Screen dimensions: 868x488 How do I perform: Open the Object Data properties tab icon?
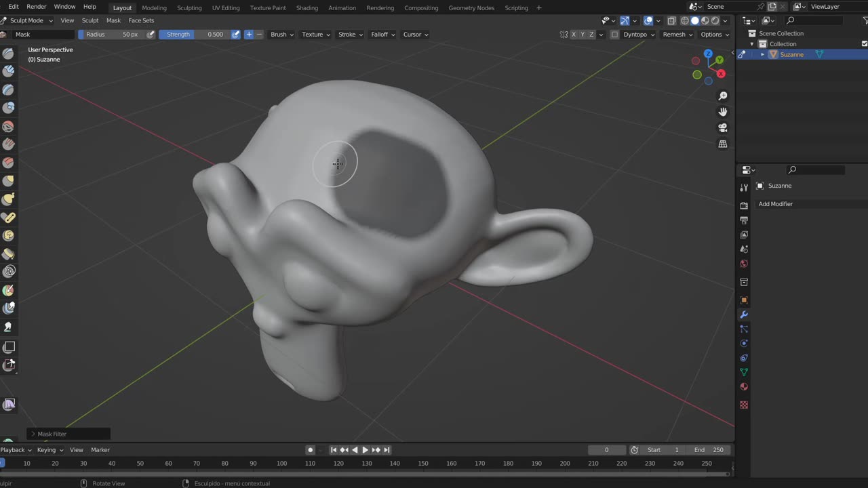point(744,372)
